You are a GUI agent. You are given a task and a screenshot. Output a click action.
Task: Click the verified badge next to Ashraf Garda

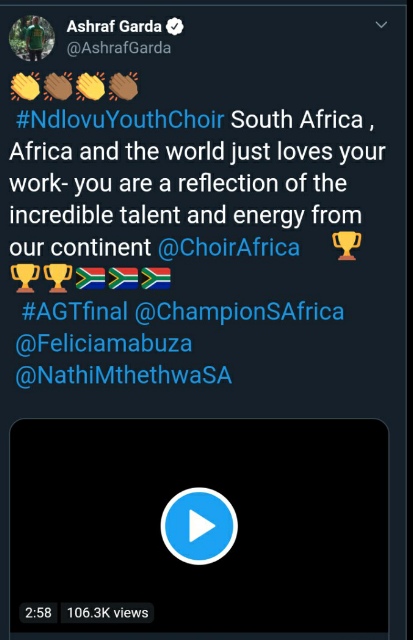(175, 27)
